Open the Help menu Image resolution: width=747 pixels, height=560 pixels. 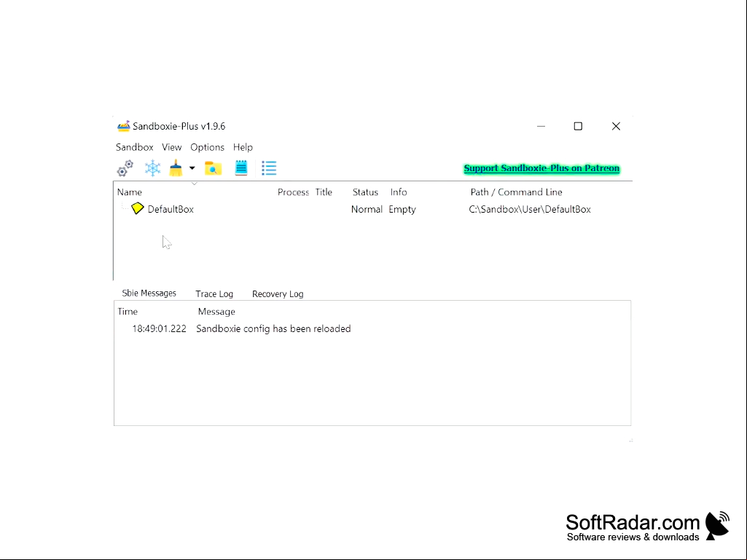243,147
